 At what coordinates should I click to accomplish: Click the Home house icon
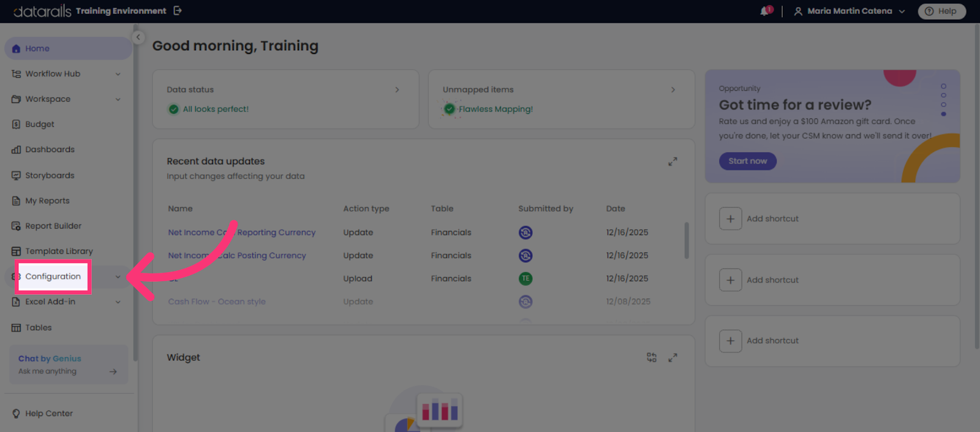tap(16, 48)
